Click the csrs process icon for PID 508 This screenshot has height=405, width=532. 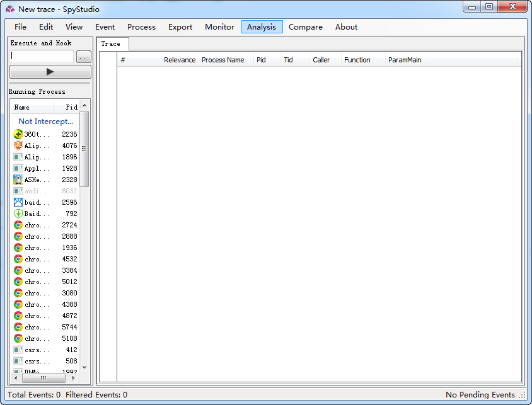click(18, 361)
